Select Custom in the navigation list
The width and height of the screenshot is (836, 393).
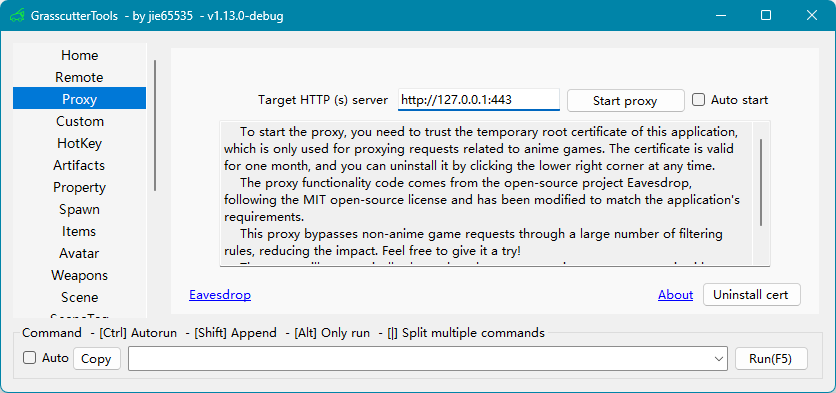click(79, 121)
